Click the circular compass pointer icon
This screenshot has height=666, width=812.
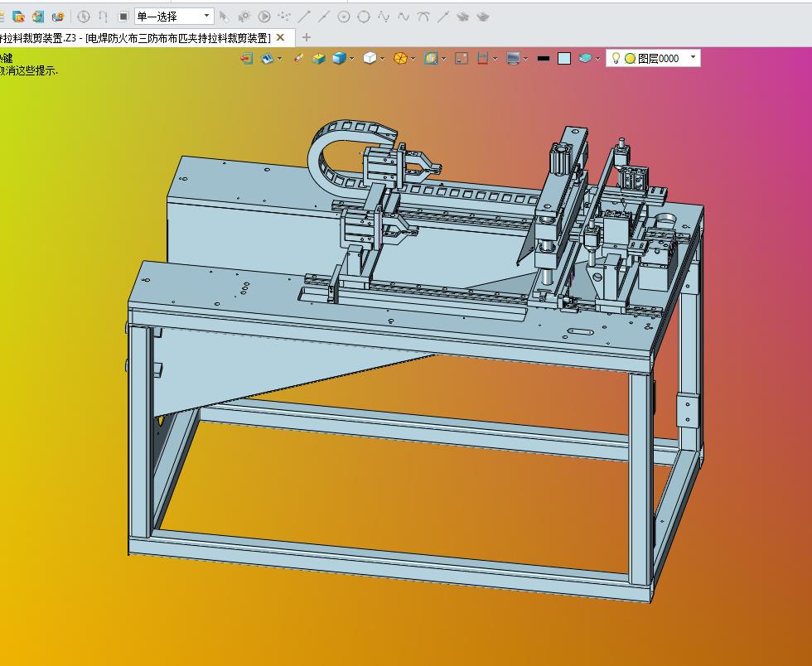point(84,17)
